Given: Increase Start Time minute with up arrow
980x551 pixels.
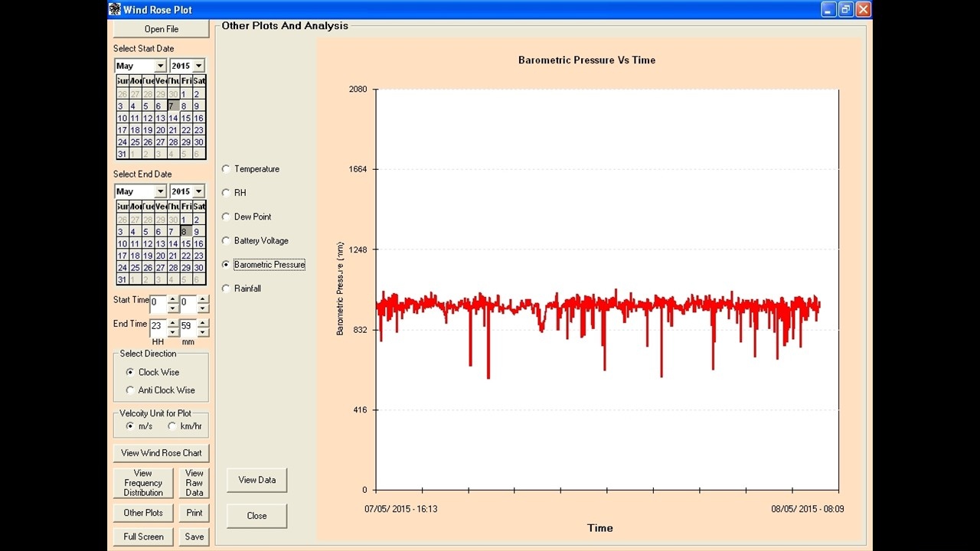Looking at the screenshot, I should (203, 298).
